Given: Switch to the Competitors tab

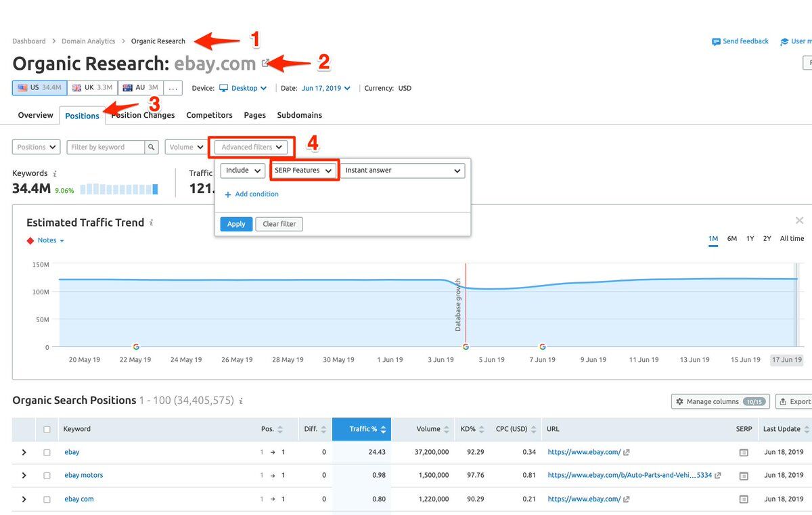Looking at the screenshot, I should point(209,115).
